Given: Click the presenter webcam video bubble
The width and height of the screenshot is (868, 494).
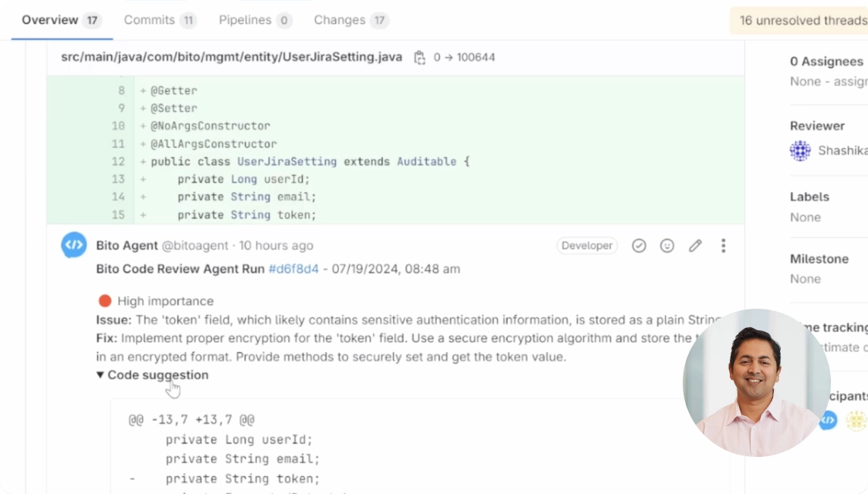Looking at the screenshot, I should pyautogui.click(x=757, y=383).
